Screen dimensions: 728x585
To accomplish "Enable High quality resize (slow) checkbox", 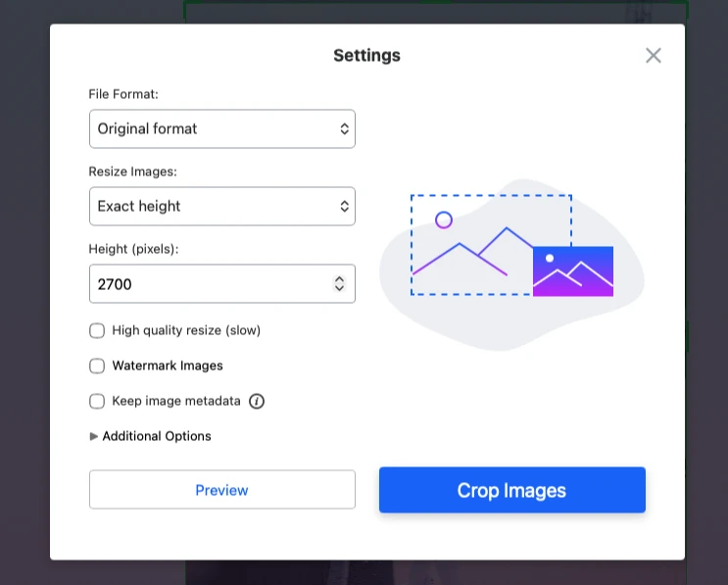I will tap(97, 330).
